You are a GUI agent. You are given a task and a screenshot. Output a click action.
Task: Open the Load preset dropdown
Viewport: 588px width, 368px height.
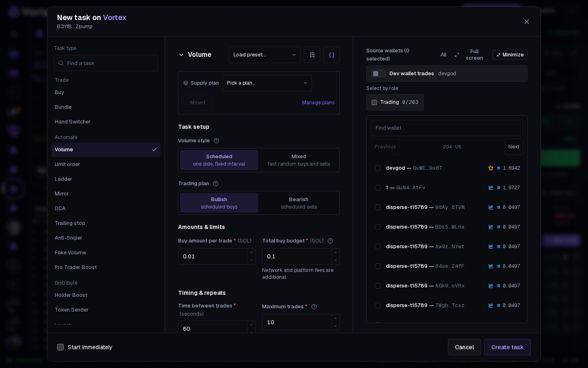[x=265, y=55]
